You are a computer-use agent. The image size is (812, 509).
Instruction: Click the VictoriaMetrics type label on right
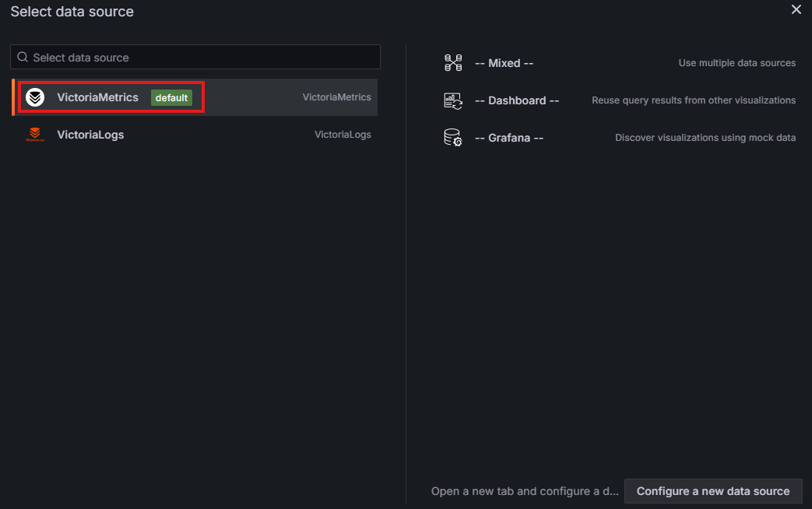336,97
